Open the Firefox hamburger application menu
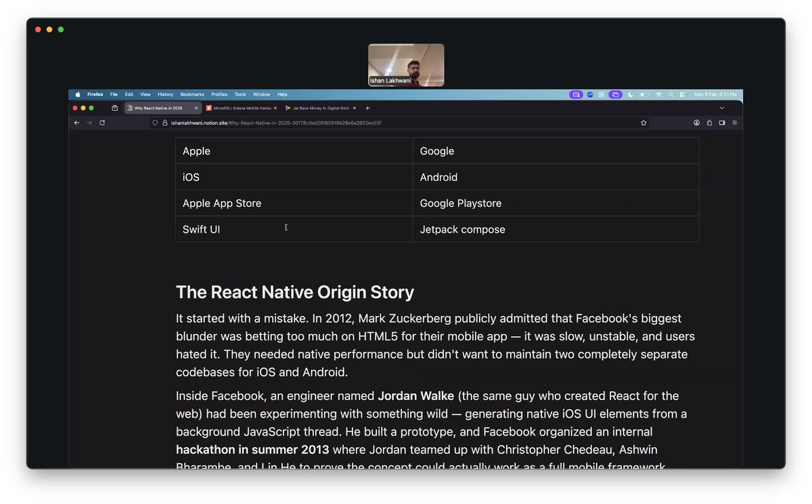The height and width of the screenshot is (504, 812). point(735,123)
